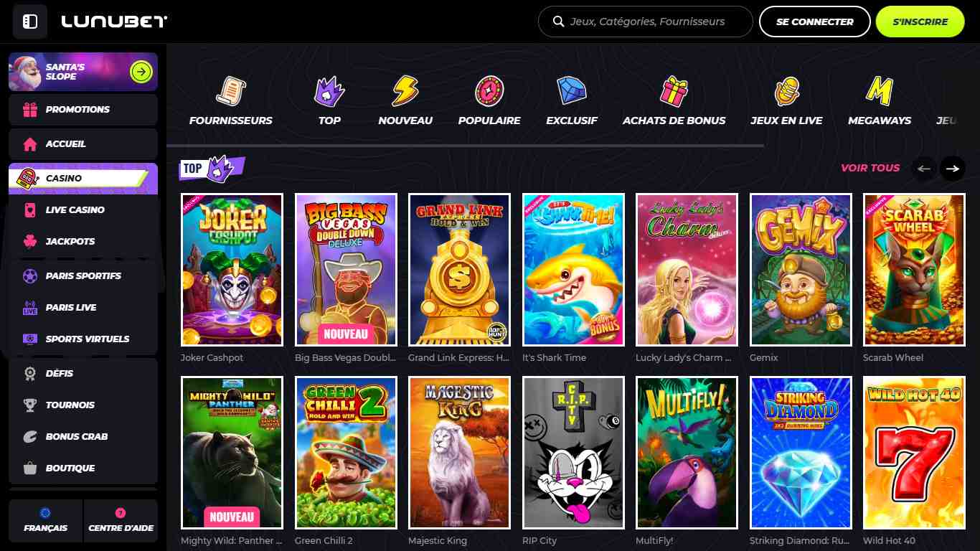Click the Lunubet logo
This screenshot has height=551, width=980.
point(114,22)
